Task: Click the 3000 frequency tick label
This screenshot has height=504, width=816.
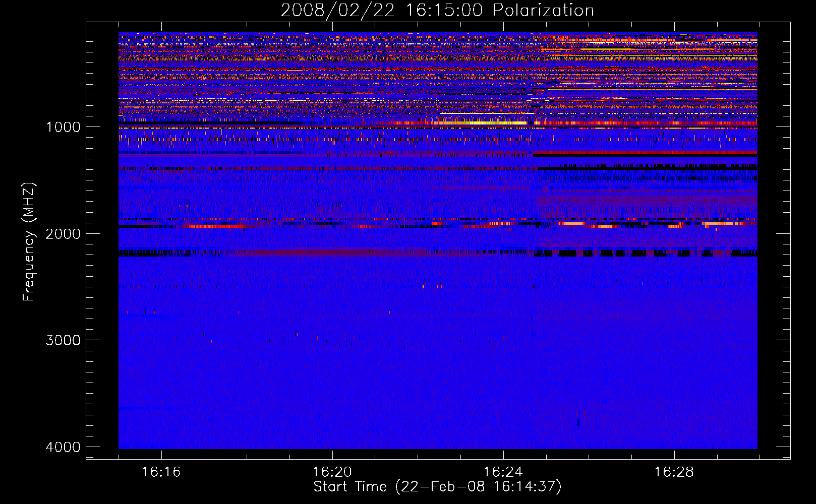Action: click(63, 340)
